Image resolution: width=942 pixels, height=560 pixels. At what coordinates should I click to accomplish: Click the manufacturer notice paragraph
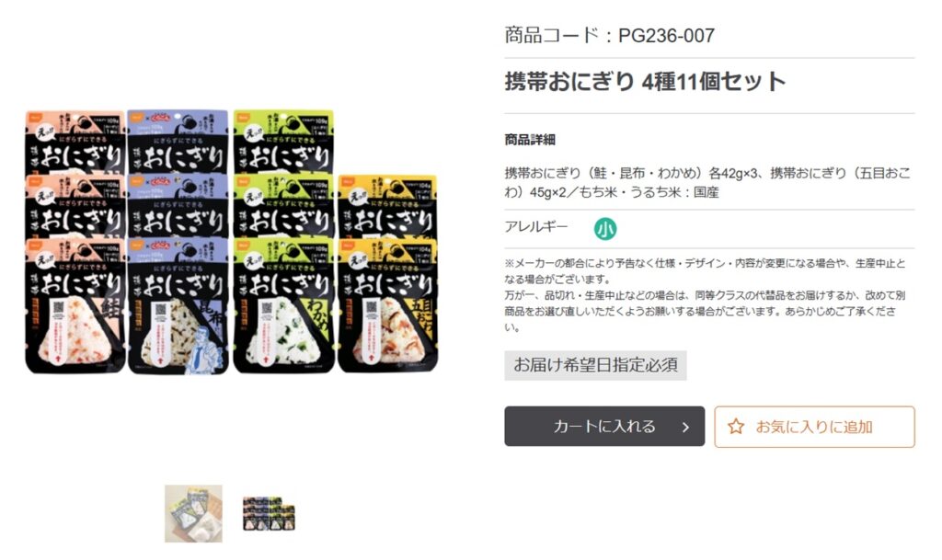click(706, 294)
